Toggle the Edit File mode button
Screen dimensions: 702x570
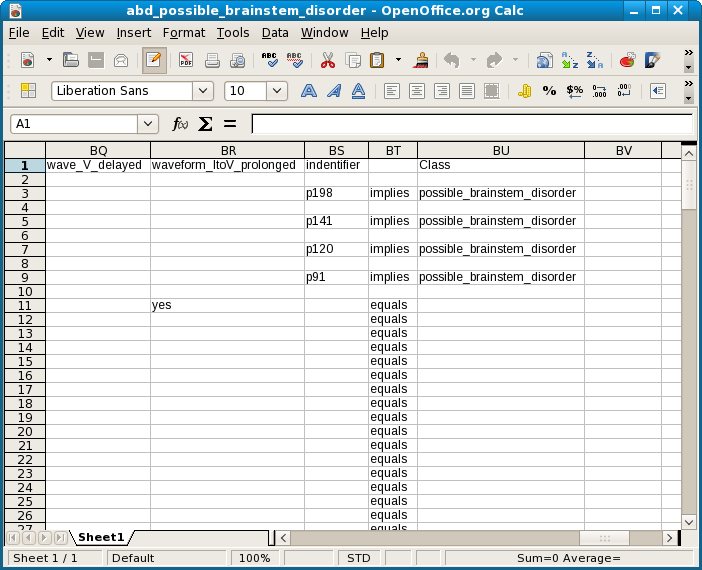[x=153, y=60]
